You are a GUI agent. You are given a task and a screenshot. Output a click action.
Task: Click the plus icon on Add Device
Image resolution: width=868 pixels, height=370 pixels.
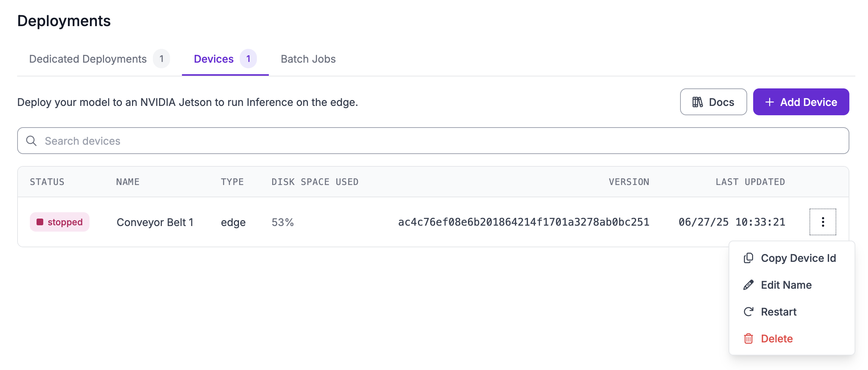point(770,102)
